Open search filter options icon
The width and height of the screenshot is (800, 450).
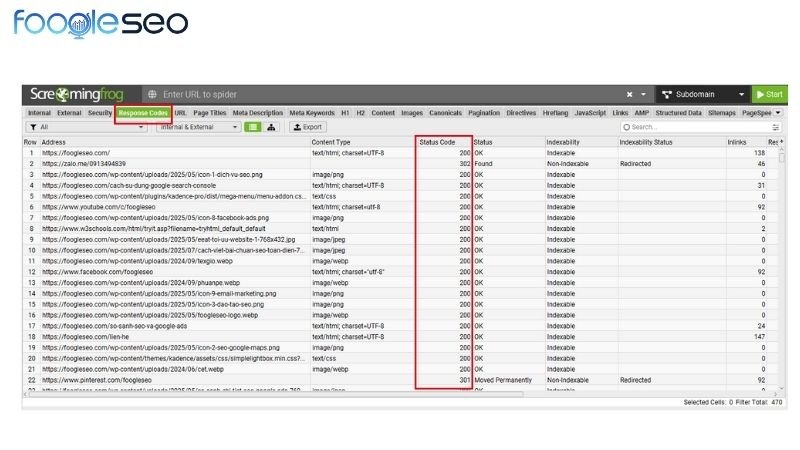click(x=776, y=127)
